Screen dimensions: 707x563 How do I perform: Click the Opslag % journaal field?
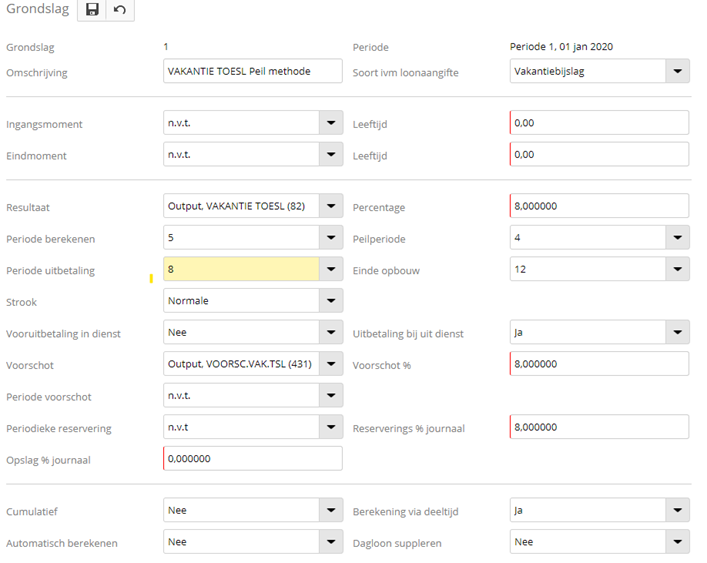click(252, 458)
